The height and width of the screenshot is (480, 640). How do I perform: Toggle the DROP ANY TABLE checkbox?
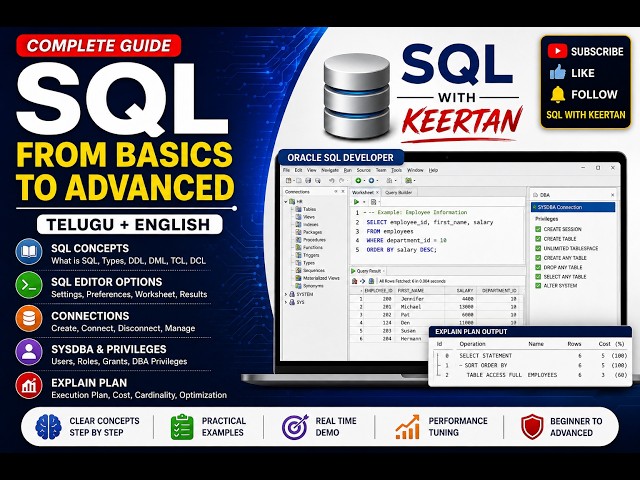538,267
